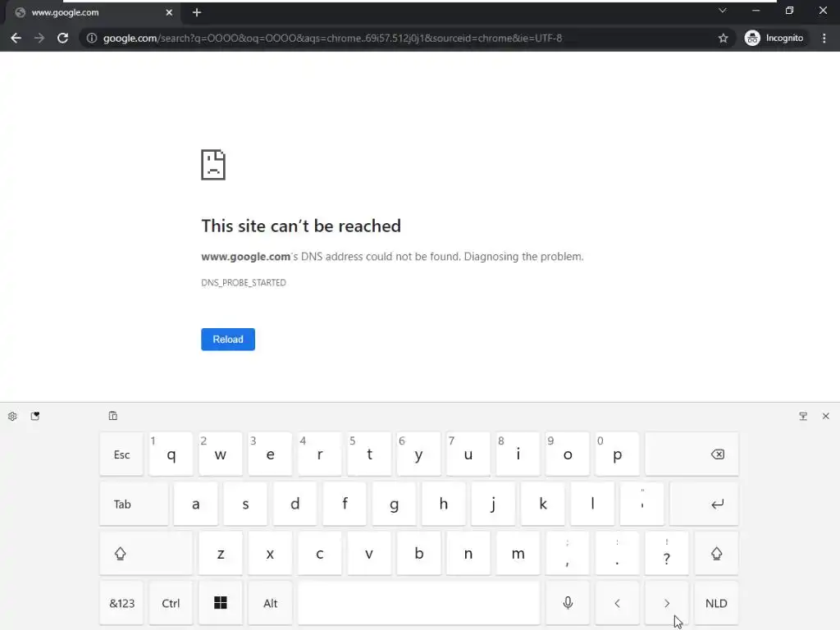Toggle the Ctrl key
Image resolution: width=840 pixels, height=630 pixels.
[171, 603]
